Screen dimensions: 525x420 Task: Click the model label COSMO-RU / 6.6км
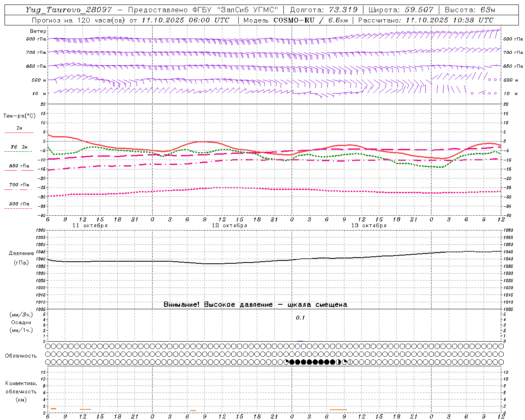tap(310, 20)
